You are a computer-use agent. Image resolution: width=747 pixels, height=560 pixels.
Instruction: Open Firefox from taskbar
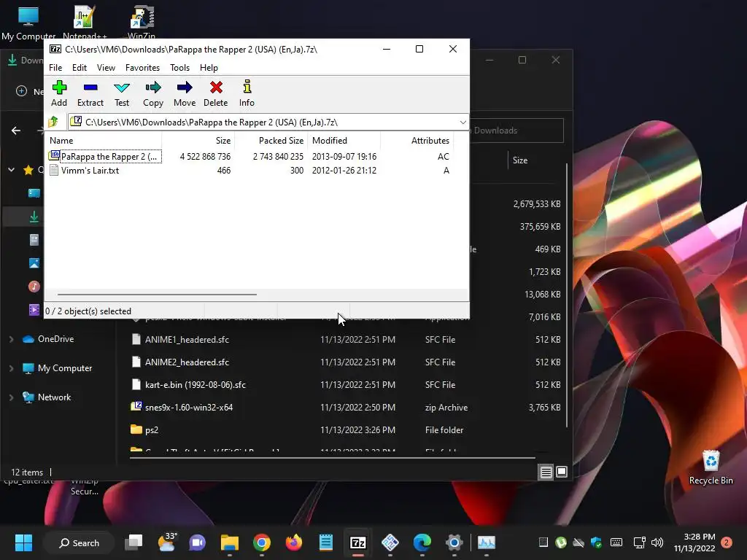pyautogui.click(x=293, y=542)
